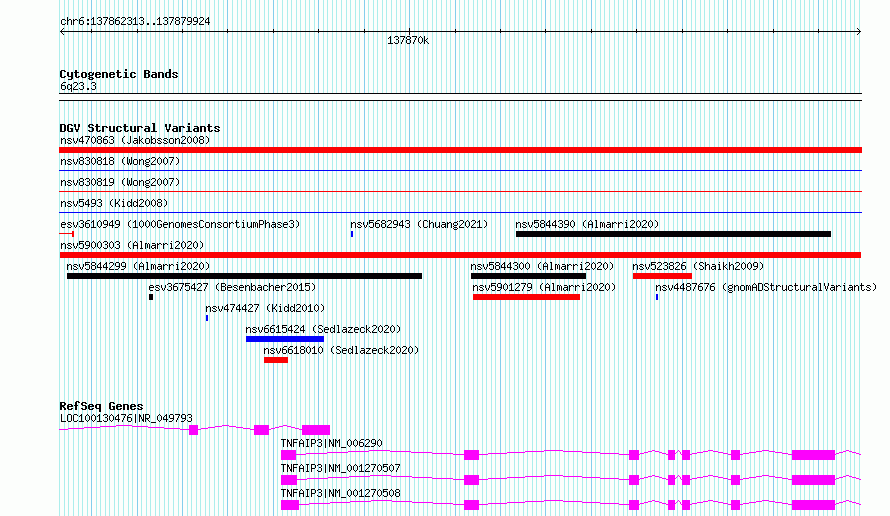Image resolution: width=890 pixels, height=516 pixels.
Task: Click the DGV Structural Variants track title
Action: pyautogui.click(x=140, y=128)
